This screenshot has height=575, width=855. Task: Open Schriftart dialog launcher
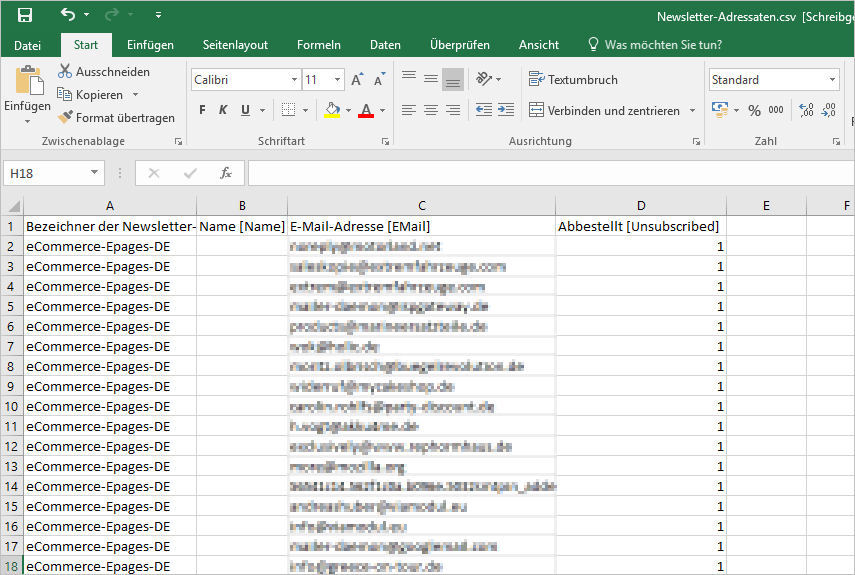386,141
